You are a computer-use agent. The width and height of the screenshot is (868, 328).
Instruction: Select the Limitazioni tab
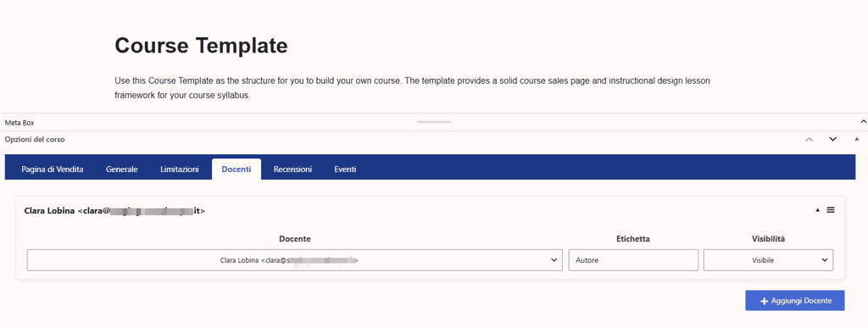180,170
